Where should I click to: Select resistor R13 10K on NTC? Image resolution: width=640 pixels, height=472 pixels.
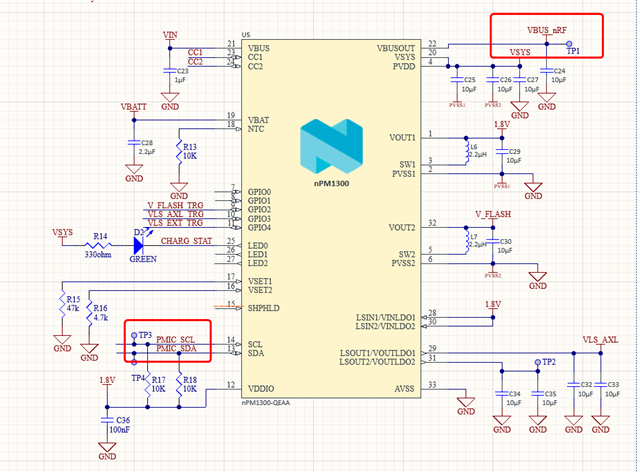click(179, 151)
